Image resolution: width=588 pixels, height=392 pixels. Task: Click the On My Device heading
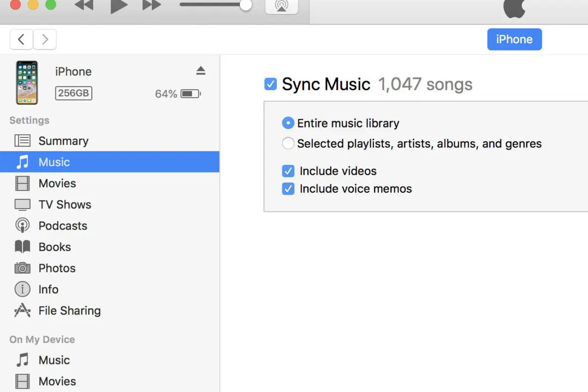coord(42,340)
